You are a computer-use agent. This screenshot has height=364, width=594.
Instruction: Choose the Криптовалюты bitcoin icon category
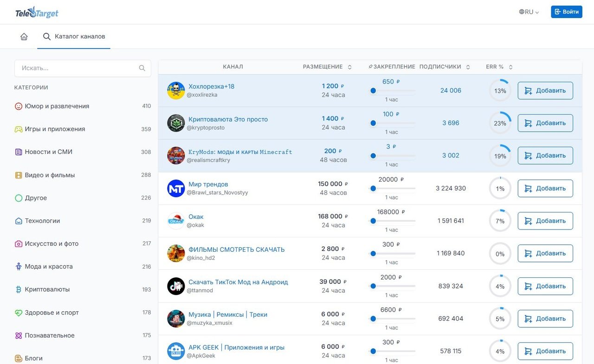point(19,289)
